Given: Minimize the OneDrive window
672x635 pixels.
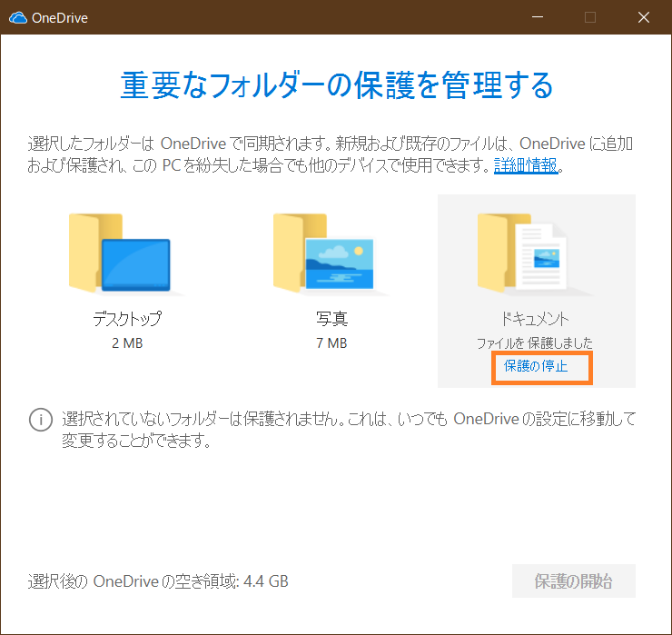Looking at the screenshot, I should 538,17.
